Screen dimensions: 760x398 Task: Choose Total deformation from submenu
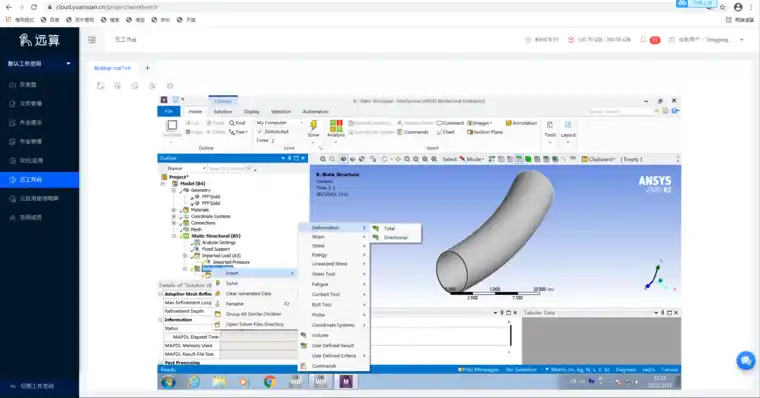coord(390,228)
